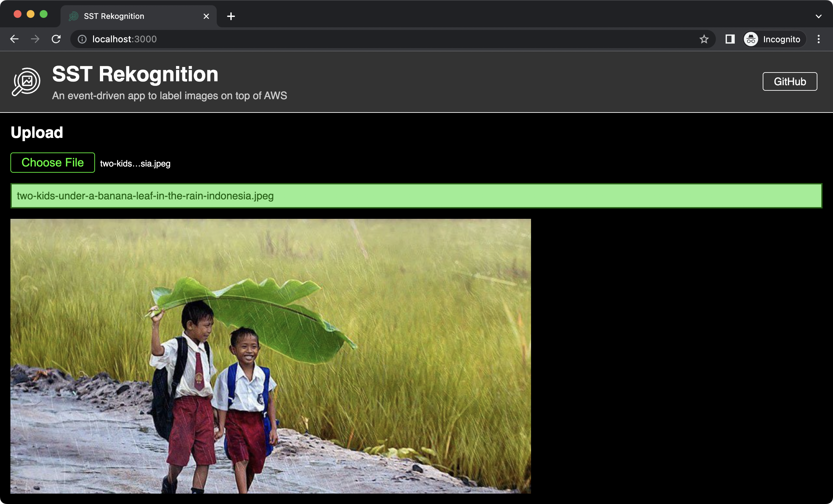Click the red close window button
The image size is (833, 504).
click(x=18, y=14)
